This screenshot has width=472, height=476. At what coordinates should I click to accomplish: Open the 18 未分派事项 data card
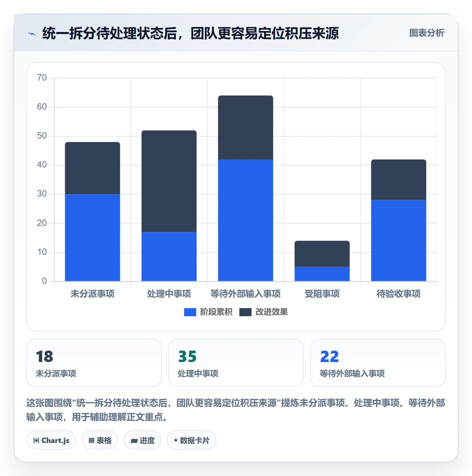pos(94,363)
